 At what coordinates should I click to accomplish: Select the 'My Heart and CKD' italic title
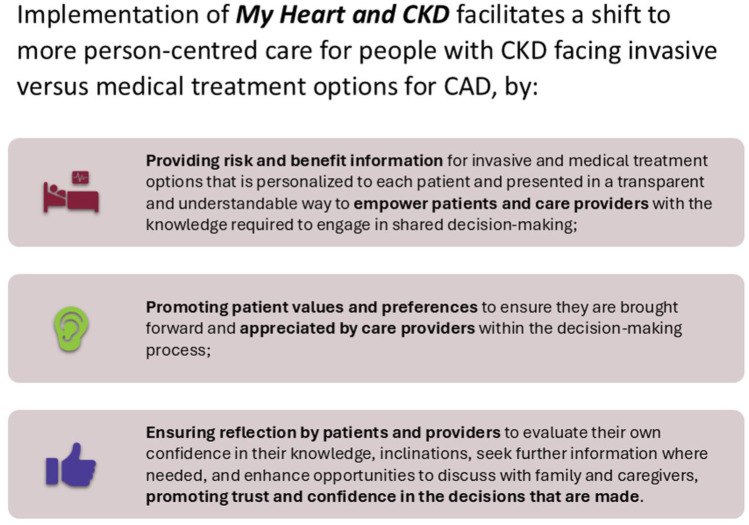342,14
